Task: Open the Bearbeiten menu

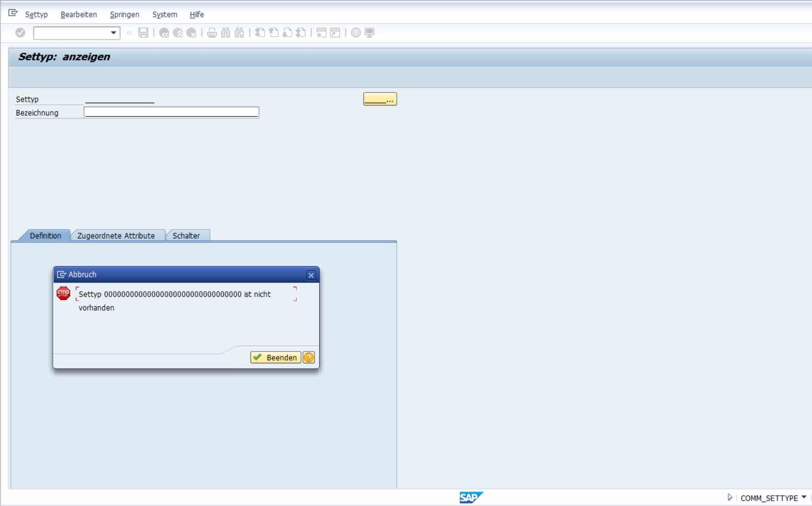Action: point(79,14)
